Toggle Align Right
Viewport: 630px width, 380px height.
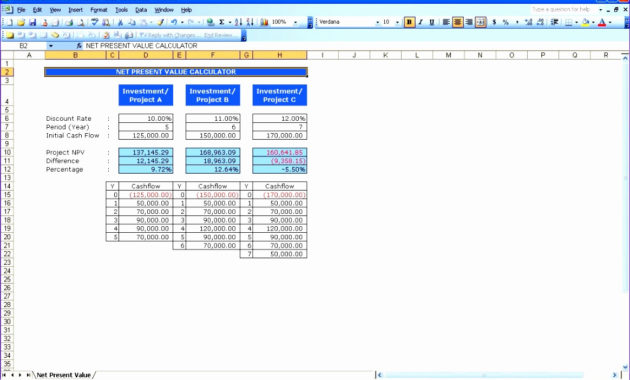(469, 22)
